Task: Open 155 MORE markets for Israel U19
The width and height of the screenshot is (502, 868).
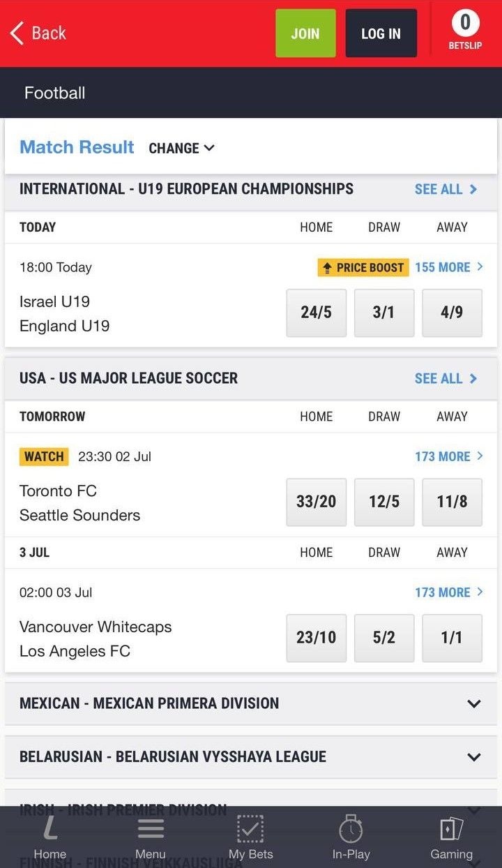Action: (x=448, y=267)
